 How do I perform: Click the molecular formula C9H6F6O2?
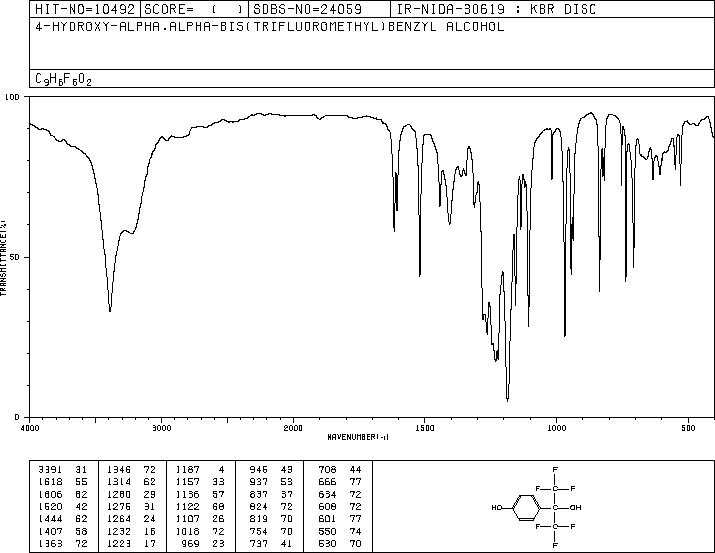[x=63, y=79]
